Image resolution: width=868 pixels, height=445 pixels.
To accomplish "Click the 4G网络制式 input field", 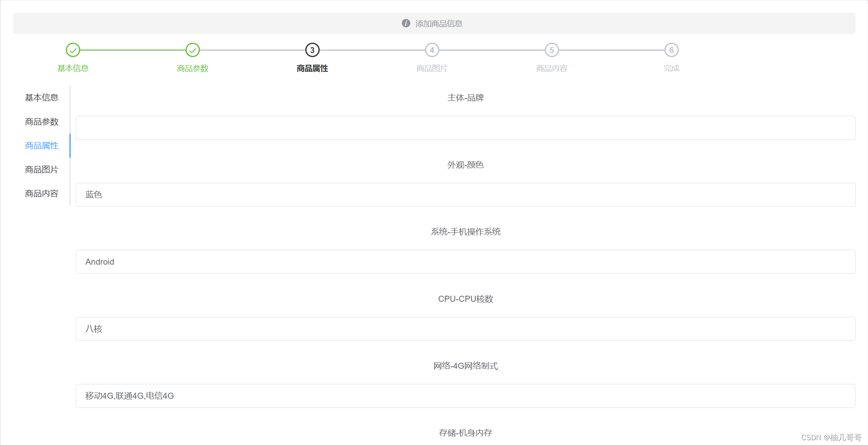I will [465, 396].
